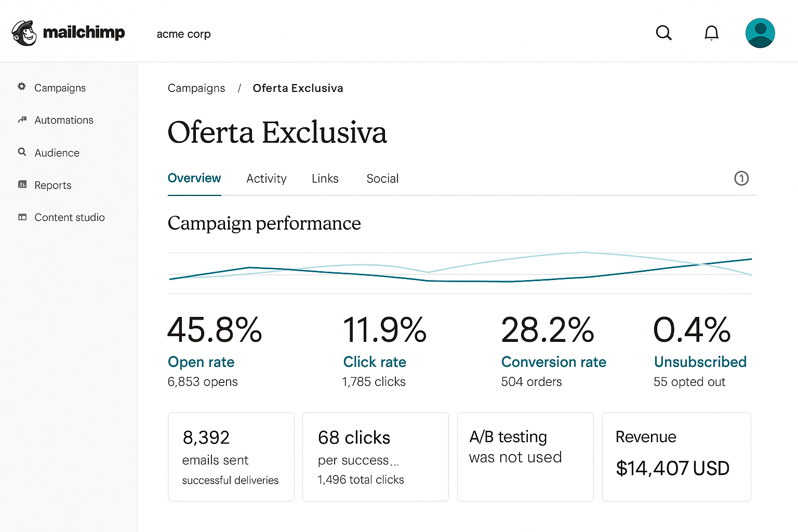Select the Overview tab
The height and width of the screenshot is (532, 798).
(194, 178)
